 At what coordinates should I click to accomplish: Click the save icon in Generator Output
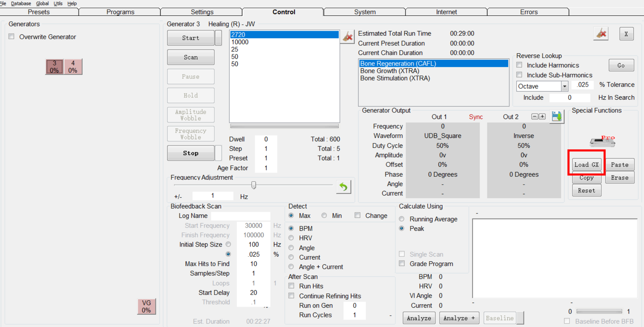point(556,117)
